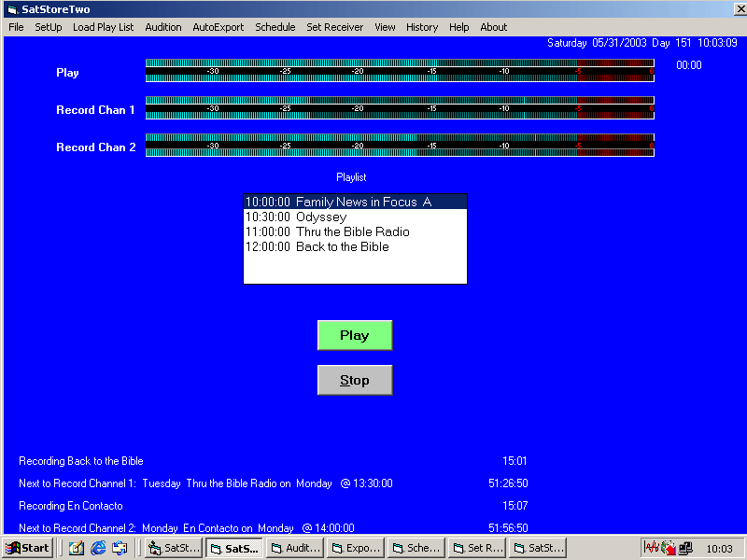Click the taskbar clock 10:03
747x560 pixels.
tap(719, 549)
